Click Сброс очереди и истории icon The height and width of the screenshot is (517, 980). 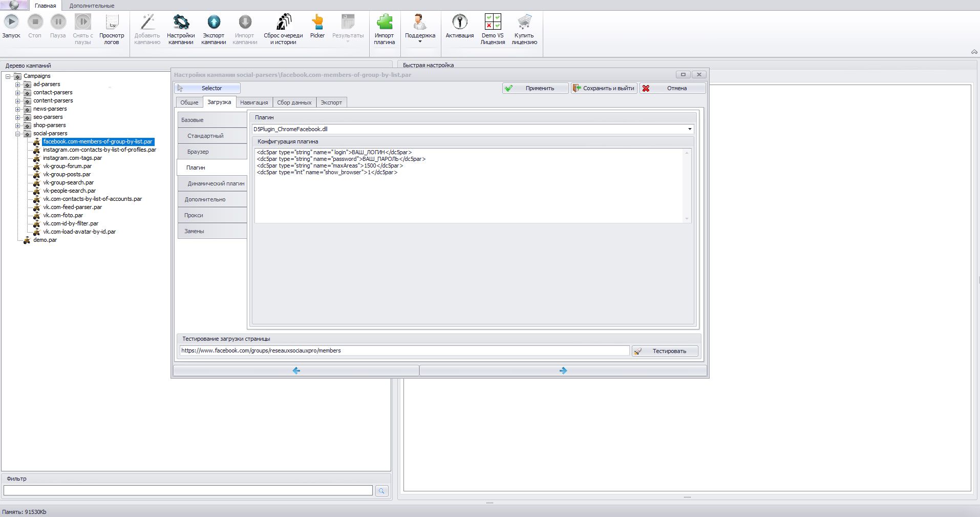point(283,22)
